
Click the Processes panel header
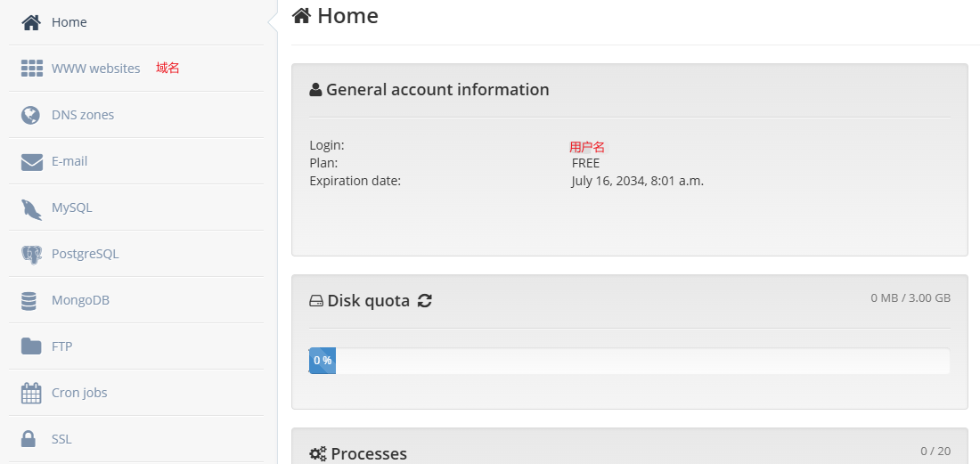point(369,454)
